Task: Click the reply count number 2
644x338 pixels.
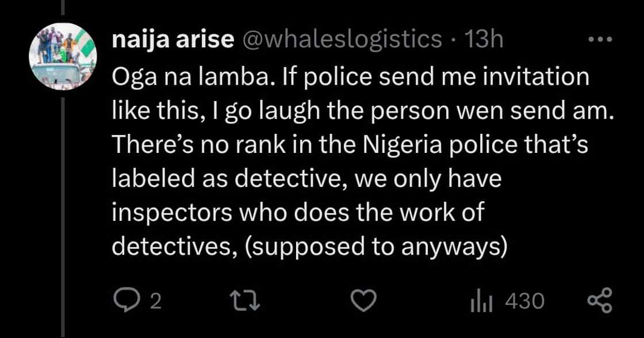Action: click(155, 301)
